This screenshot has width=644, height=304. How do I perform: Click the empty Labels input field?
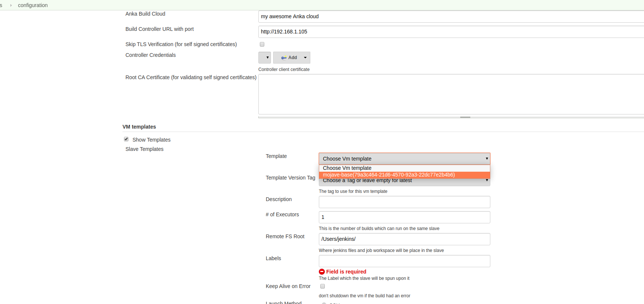404,261
